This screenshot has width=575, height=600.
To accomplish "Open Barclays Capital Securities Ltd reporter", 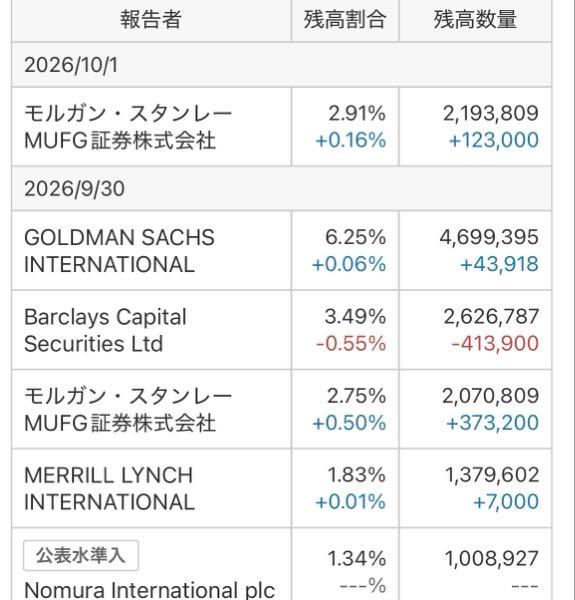I will point(105,330).
